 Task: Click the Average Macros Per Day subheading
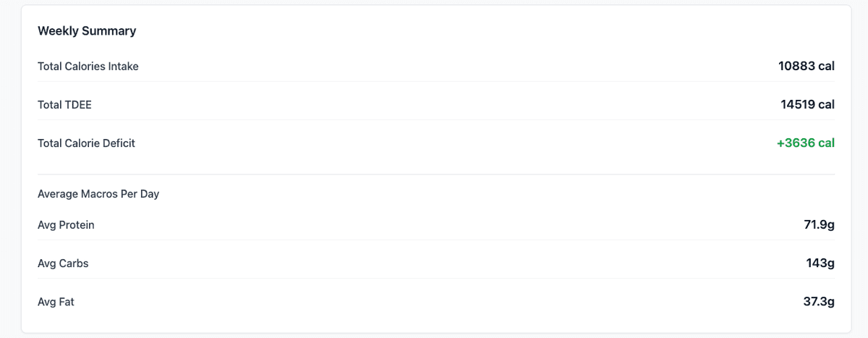point(98,194)
